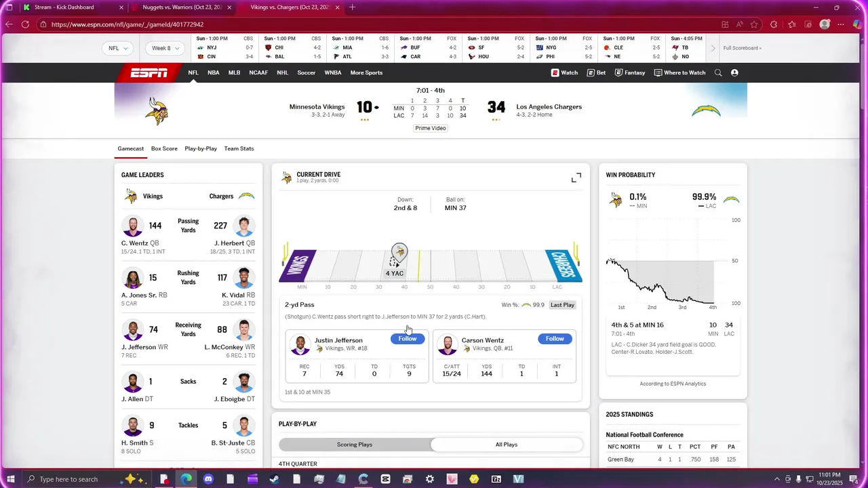Open browser settings and more menu
868x488 pixels.
(x=841, y=24)
